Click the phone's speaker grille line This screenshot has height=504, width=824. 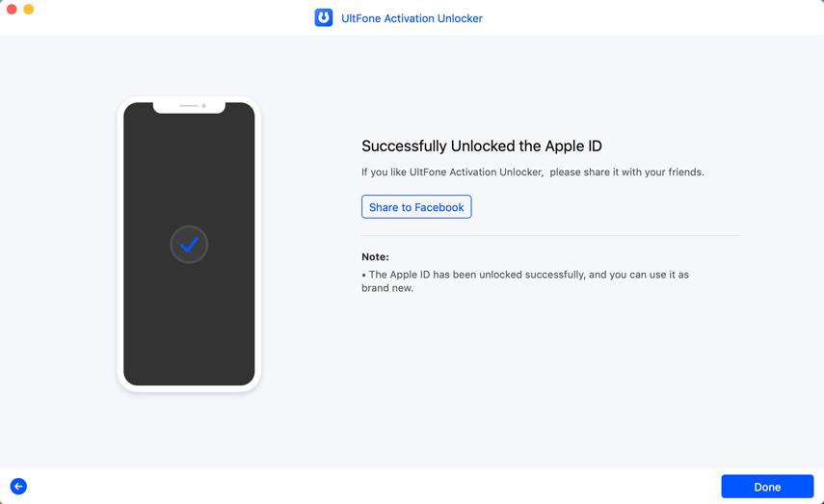pos(189,106)
